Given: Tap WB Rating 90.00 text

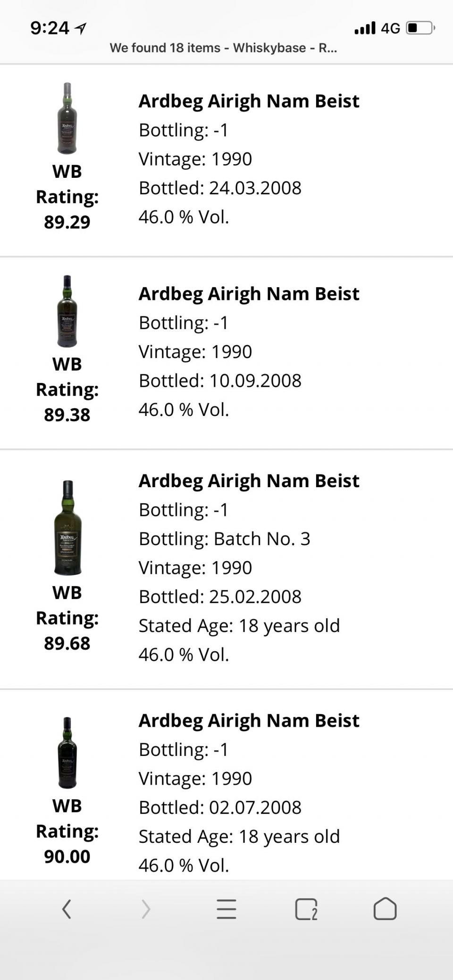Looking at the screenshot, I should coord(67,831).
